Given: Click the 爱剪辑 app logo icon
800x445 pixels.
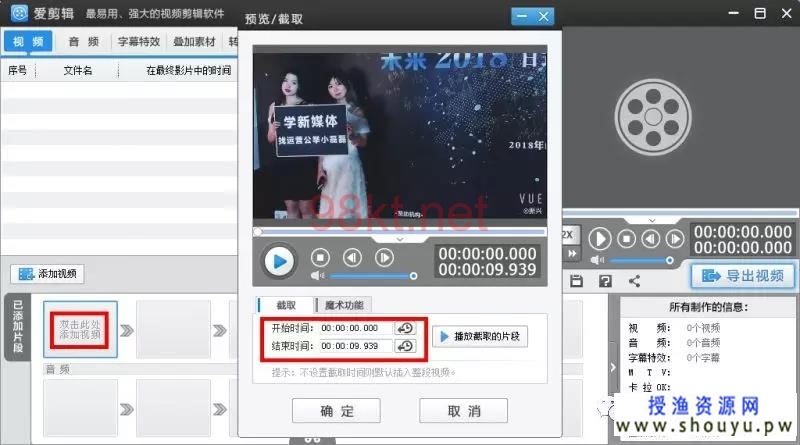Looking at the screenshot, I should pyautogui.click(x=19, y=13).
